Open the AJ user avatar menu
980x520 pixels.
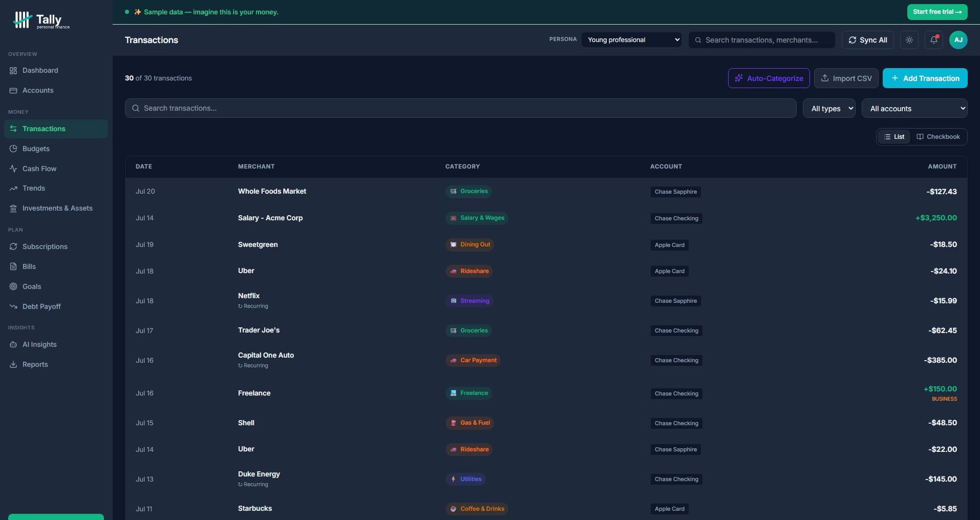958,40
